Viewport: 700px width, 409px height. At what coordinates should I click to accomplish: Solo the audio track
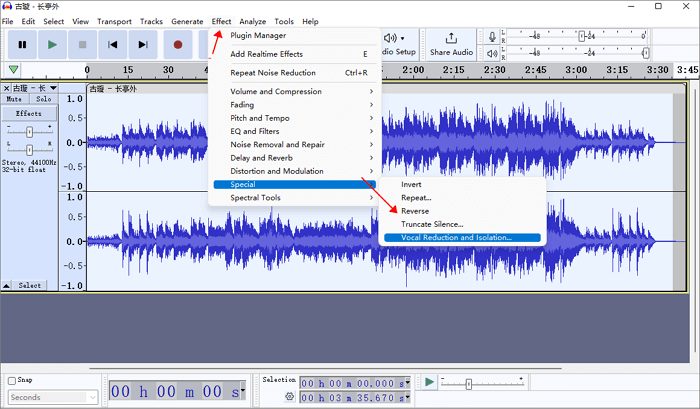43,99
